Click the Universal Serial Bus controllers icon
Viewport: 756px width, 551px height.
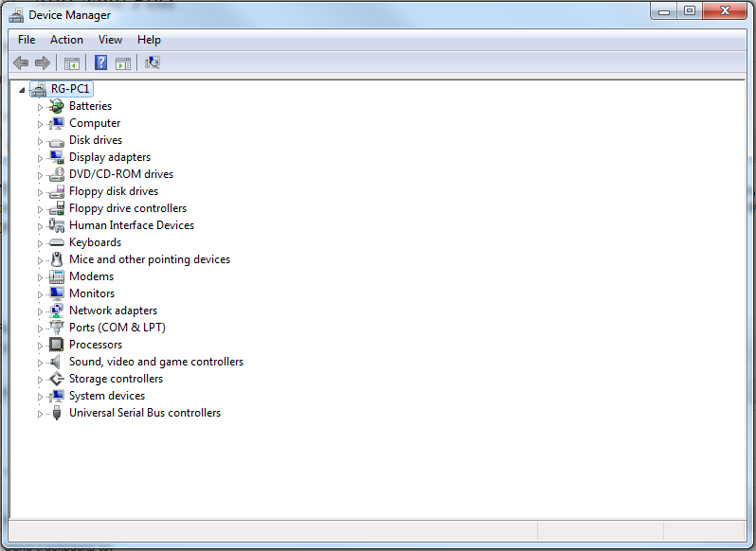57,413
